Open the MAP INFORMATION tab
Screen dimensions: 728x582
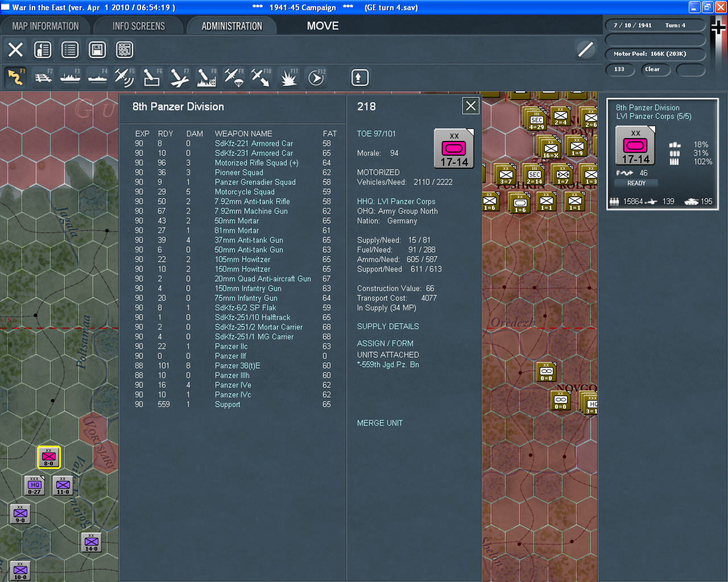click(45, 26)
